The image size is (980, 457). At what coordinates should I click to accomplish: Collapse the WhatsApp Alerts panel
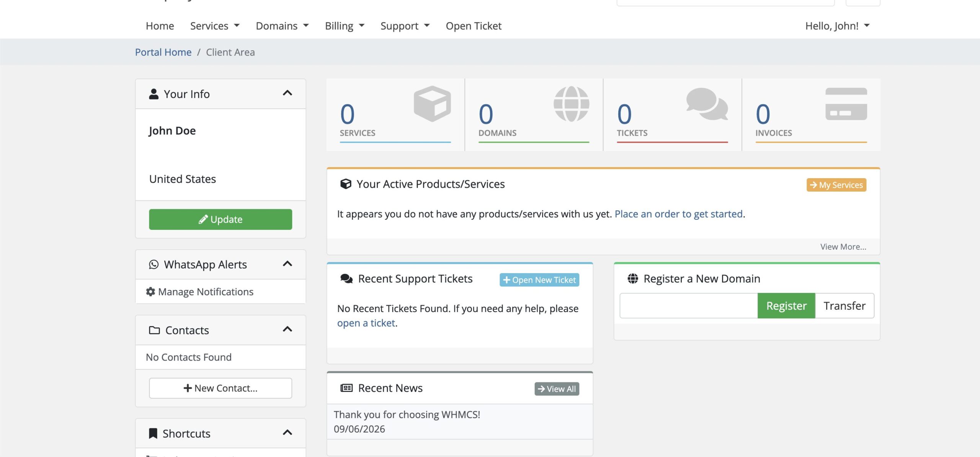click(x=287, y=263)
